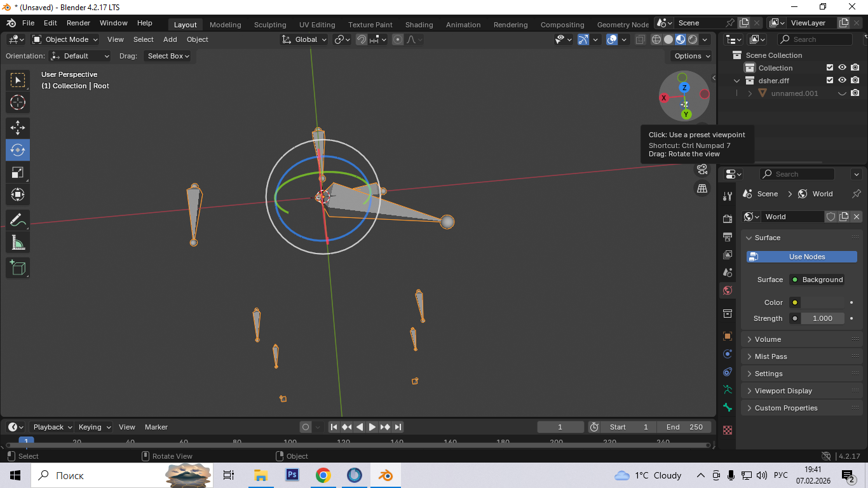Open Chrome from the Windows taskbar
The image size is (868, 488).
coord(323,475)
